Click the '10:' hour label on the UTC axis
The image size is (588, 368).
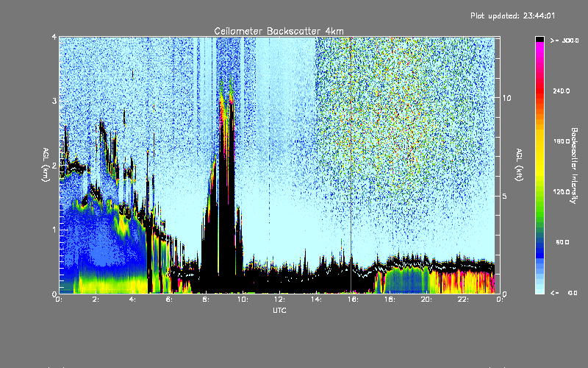243,300
